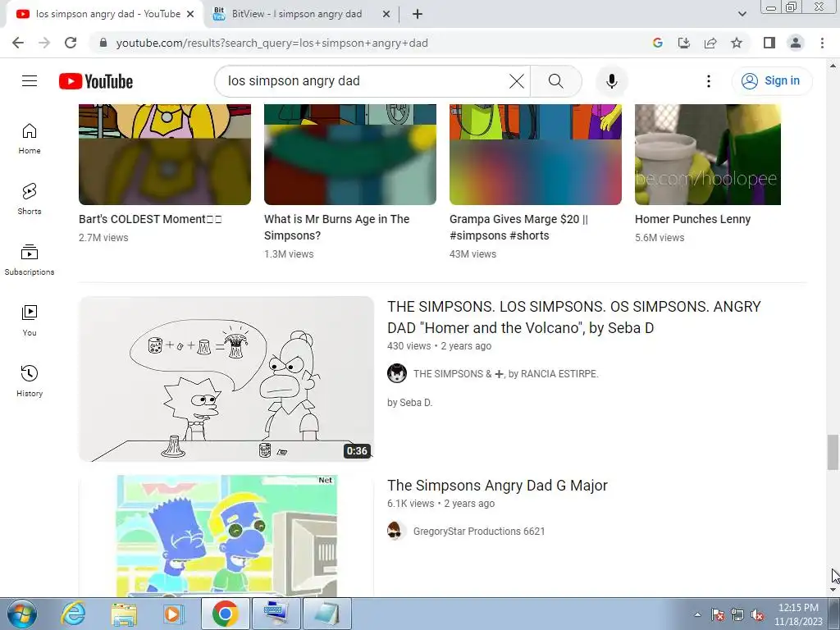Open 'Grampa Gives Marge $20' short
Screen dimensions: 840x630
[518, 227]
